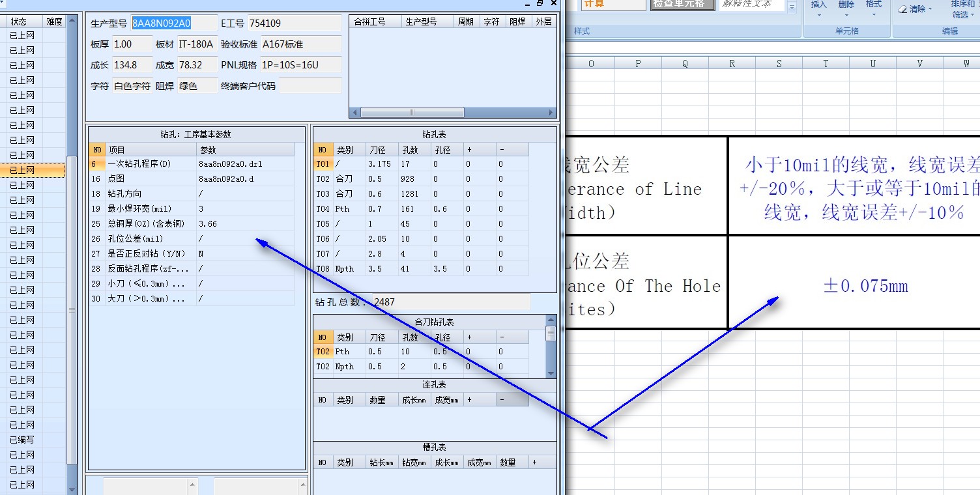Image resolution: width=980 pixels, height=495 pixels.
Task: Click right arrow of merge table horizontal scrollbar
Action: (551, 113)
